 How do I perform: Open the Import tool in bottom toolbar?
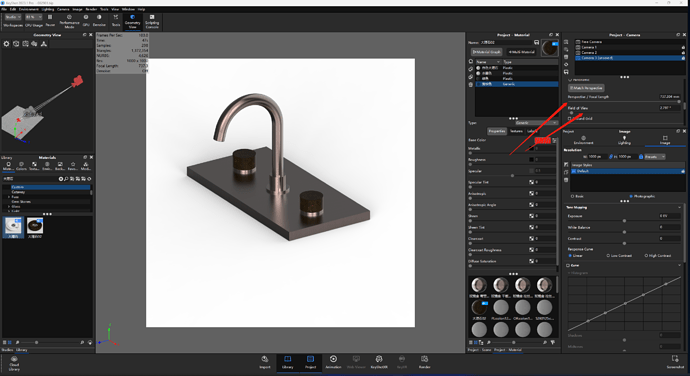click(264, 362)
